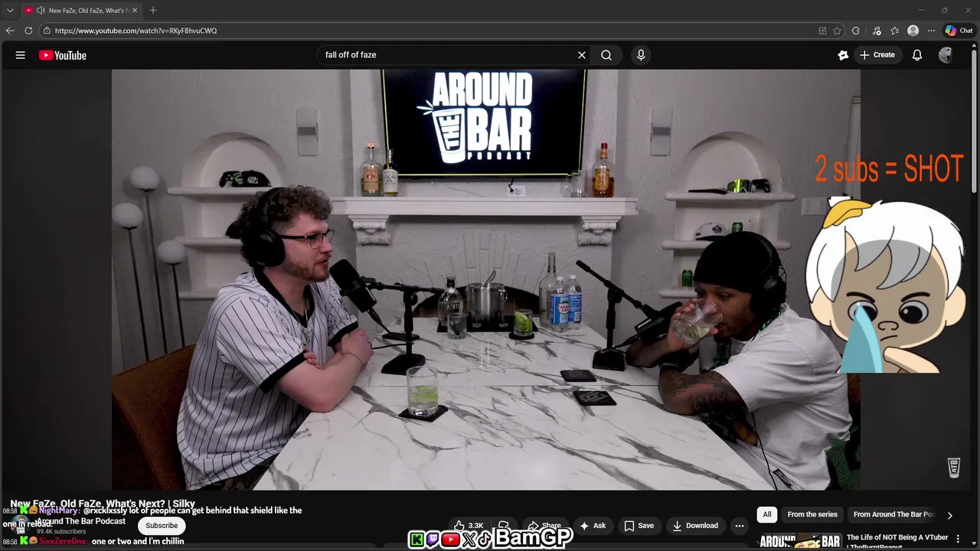Show more filter chips with right chevron

click(949, 515)
